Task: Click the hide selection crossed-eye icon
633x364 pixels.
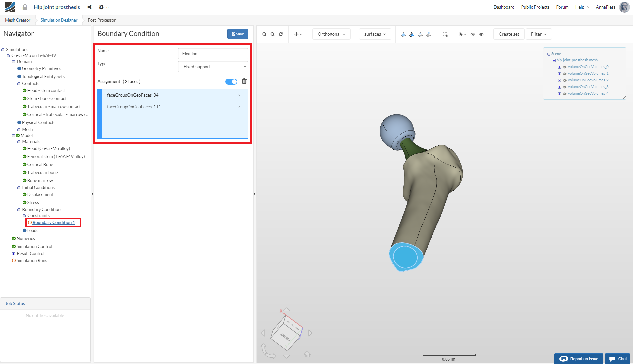Action: [473, 34]
